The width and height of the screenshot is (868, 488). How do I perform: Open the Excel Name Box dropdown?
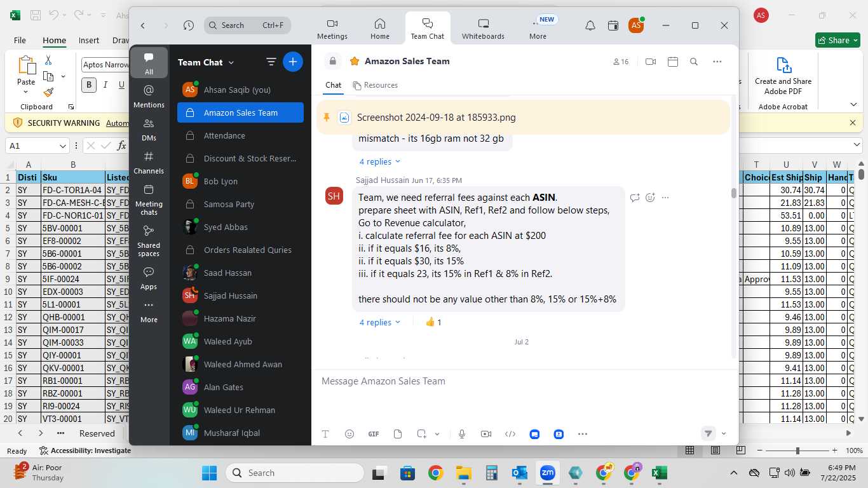pyautogui.click(x=62, y=146)
